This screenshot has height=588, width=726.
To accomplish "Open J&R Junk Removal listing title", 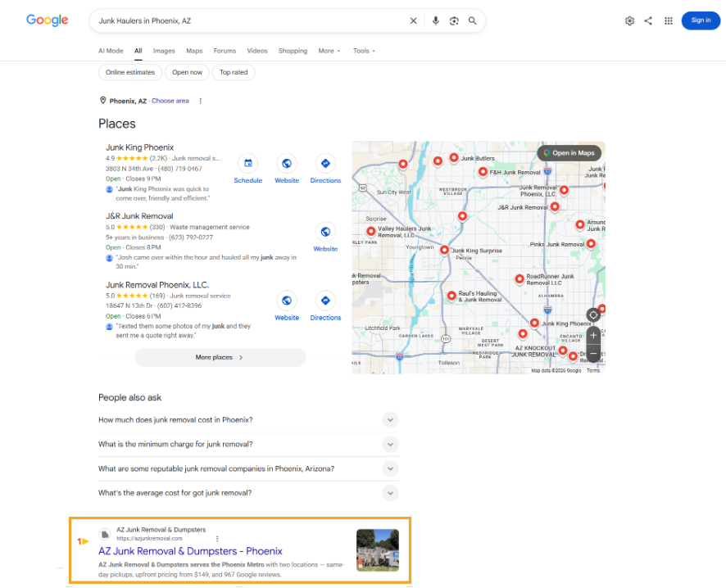I will click(139, 216).
